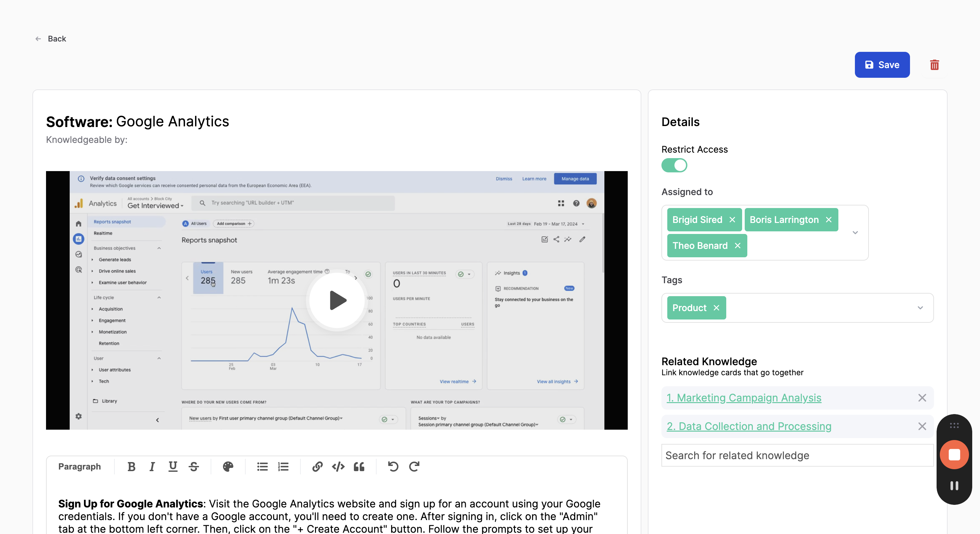Remove the Product tag

(716, 308)
